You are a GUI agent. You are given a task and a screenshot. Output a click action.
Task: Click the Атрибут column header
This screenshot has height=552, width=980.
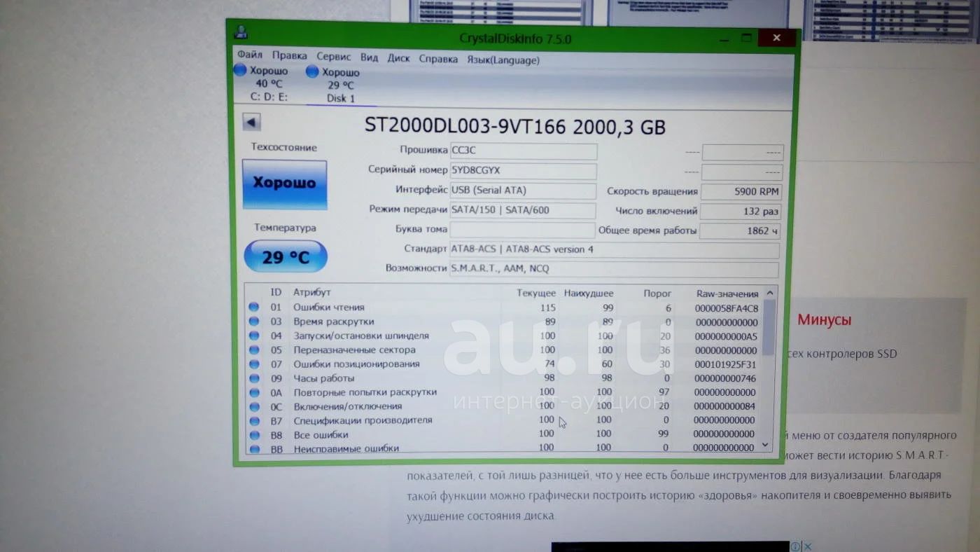pyautogui.click(x=312, y=292)
